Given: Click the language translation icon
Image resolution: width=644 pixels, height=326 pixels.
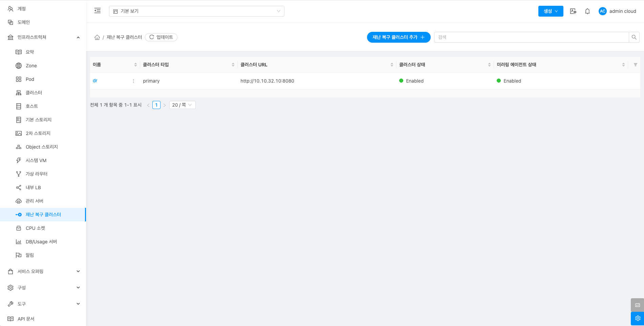Looking at the screenshot, I should tap(573, 11).
